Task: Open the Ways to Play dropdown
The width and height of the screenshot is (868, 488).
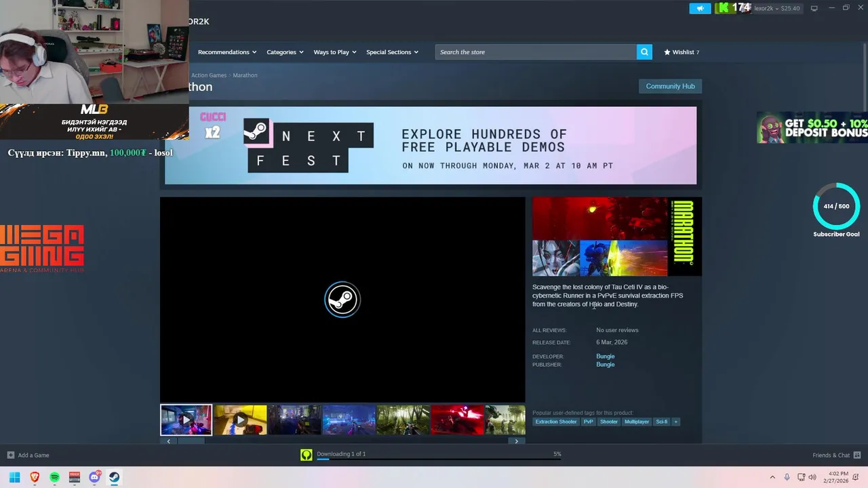Action: (x=335, y=52)
